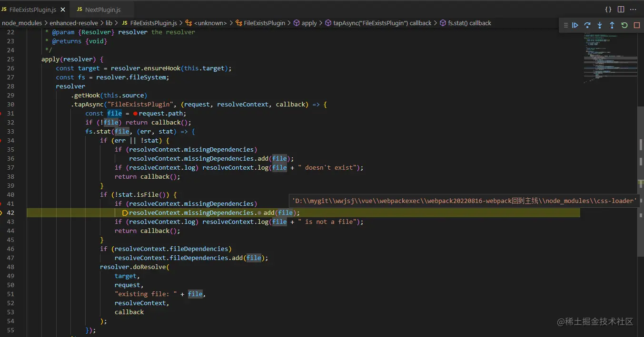Viewport: 644px width, 337px height.
Task: Open FileExistsPlugin.js breadcrumb file segment
Action: point(149,23)
